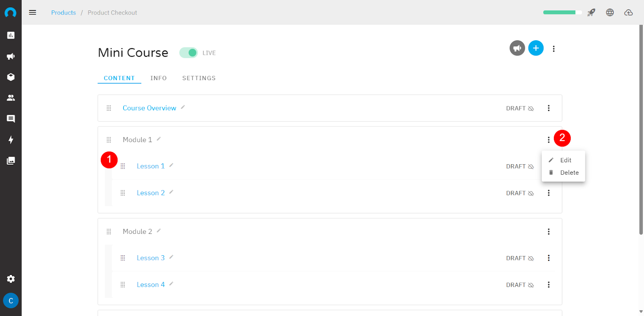Image resolution: width=644 pixels, height=316 pixels.
Task: Click the gray megaphone announcement button
Action: [x=517, y=48]
